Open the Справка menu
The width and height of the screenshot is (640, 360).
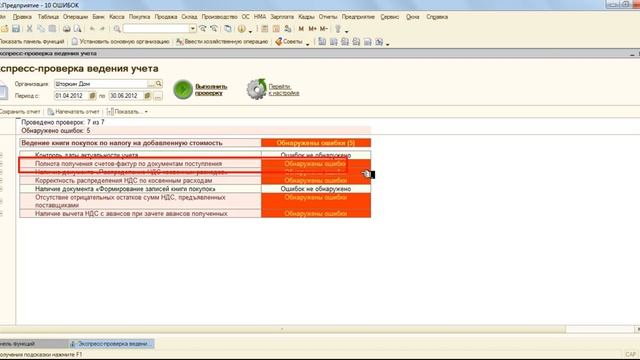point(437,17)
